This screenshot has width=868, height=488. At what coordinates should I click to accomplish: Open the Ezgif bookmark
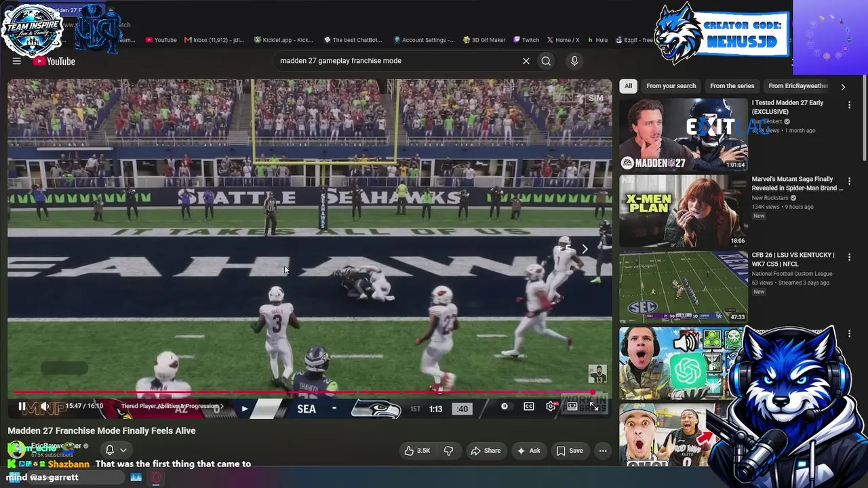click(x=634, y=40)
